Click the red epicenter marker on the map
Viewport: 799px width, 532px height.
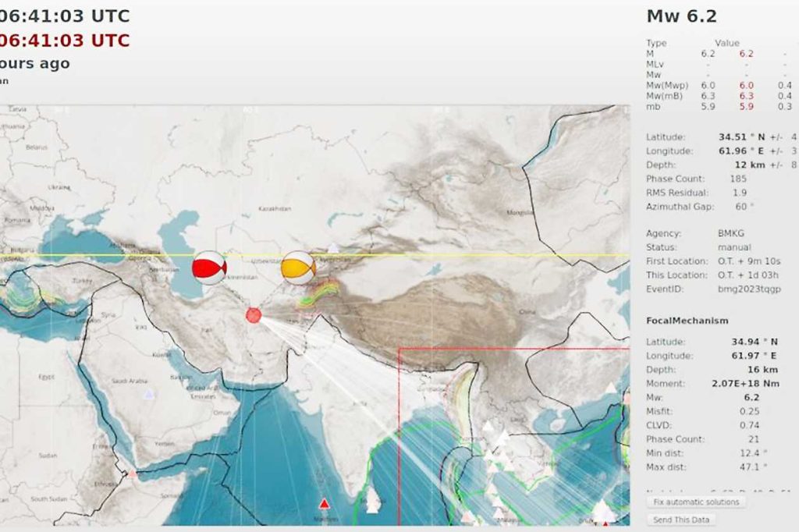click(x=254, y=314)
